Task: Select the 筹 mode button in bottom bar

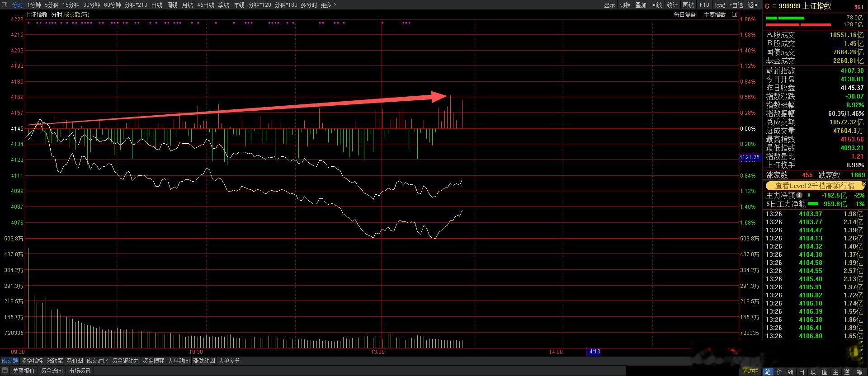Action: 859,372
